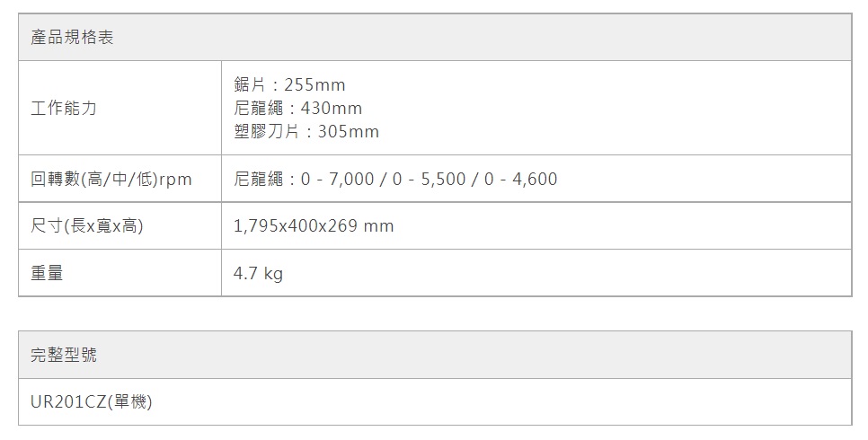Click the 重量 row label

47,273
